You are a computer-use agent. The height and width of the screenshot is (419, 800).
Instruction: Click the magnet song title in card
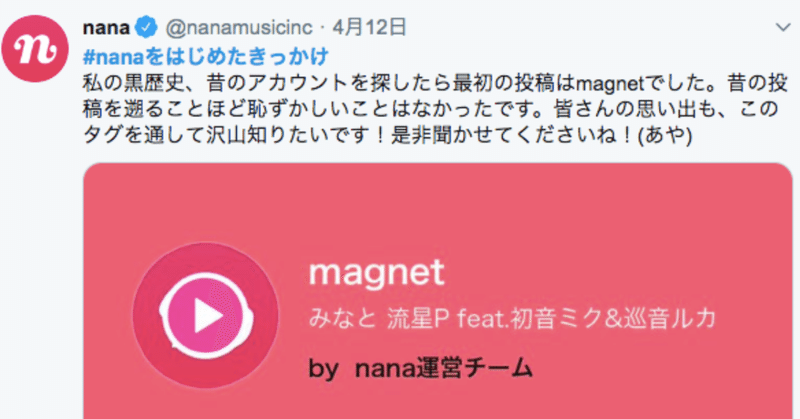pyautogui.click(x=377, y=273)
